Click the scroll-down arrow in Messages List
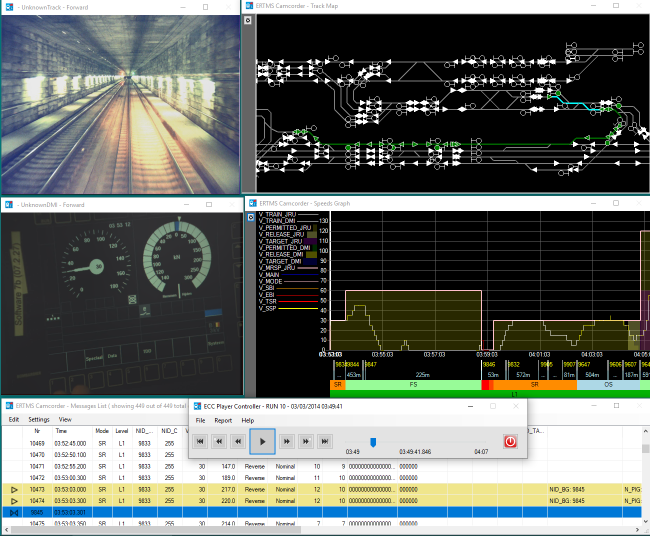Viewport: 650px width, 536px height. [645, 521]
